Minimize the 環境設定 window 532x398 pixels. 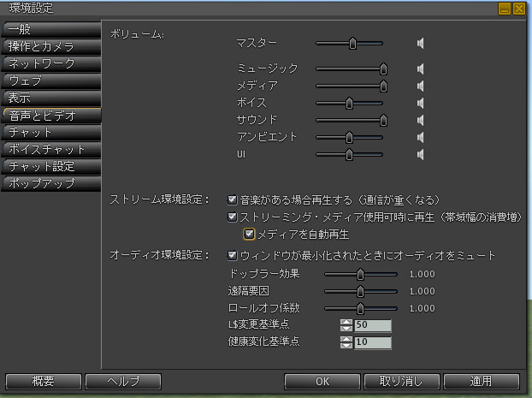pyautogui.click(x=504, y=9)
